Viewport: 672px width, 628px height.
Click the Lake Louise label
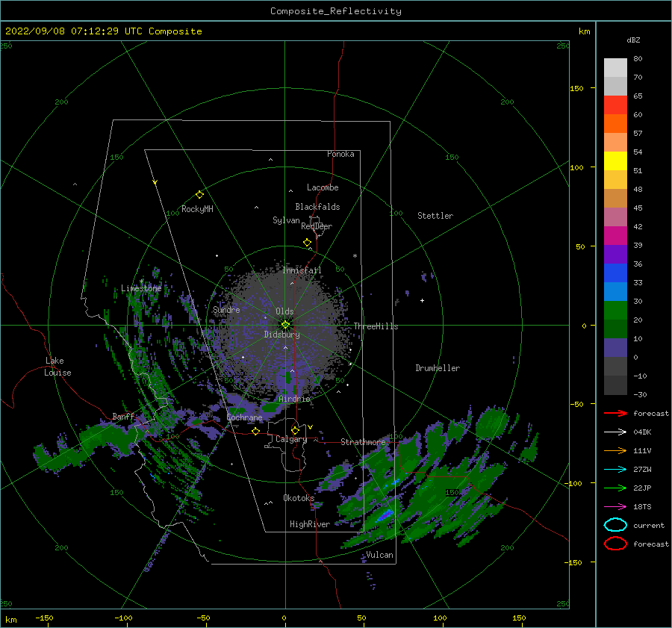[57, 367]
